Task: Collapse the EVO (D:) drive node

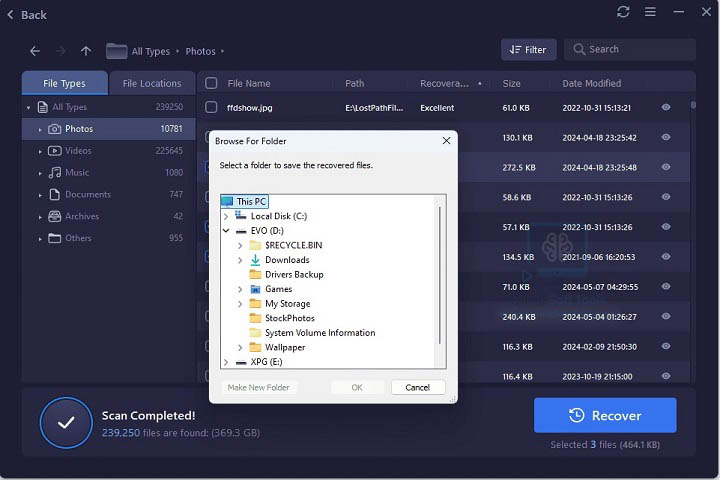Action: (x=226, y=231)
